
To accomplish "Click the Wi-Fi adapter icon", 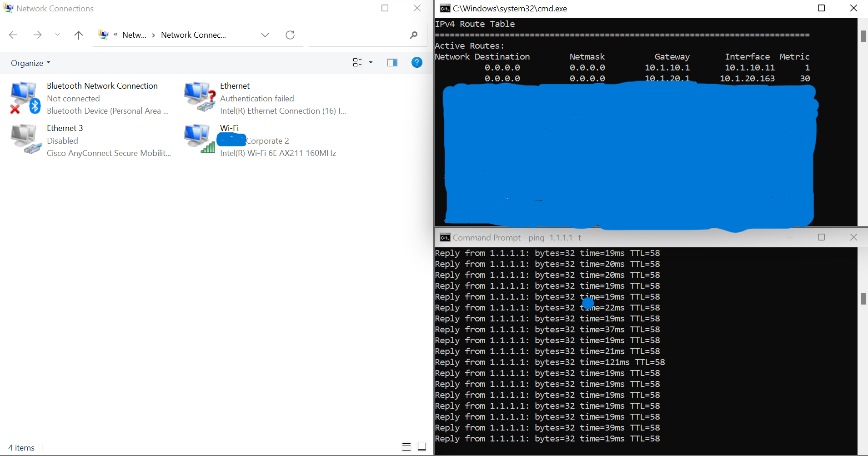I will click(199, 139).
